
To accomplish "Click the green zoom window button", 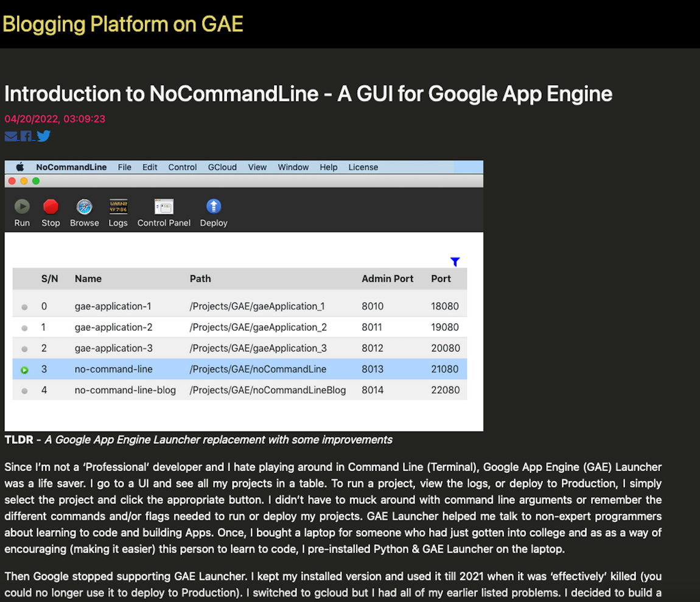I will tap(36, 181).
